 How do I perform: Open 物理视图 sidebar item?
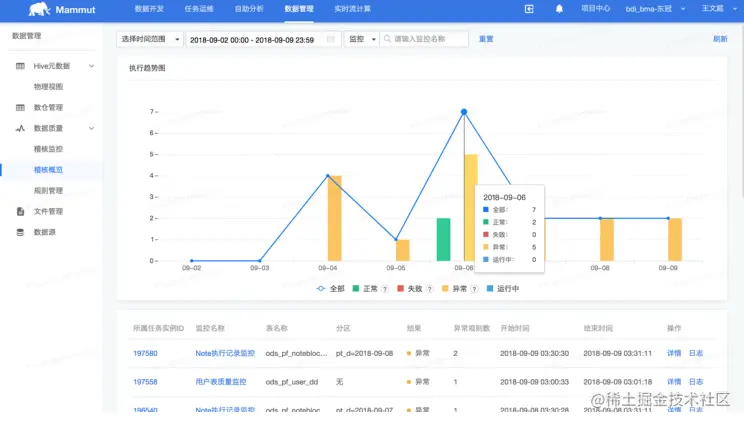click(48, 87)
